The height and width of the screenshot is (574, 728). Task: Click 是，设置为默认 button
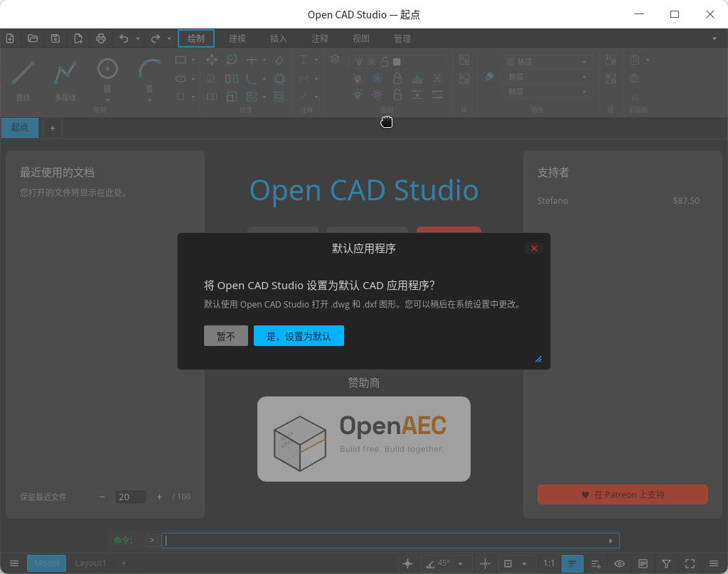pyautogui.click(x=299, y=336)
